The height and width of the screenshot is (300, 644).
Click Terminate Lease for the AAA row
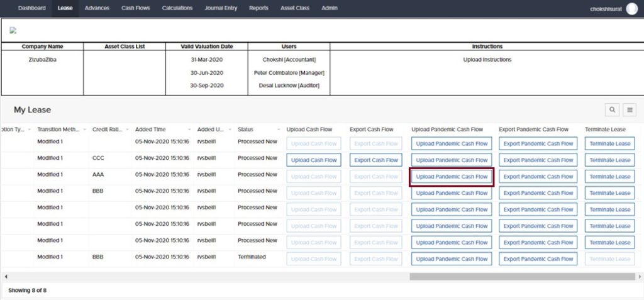[609, 177]
